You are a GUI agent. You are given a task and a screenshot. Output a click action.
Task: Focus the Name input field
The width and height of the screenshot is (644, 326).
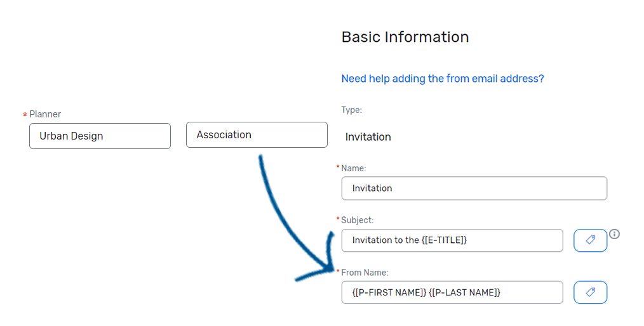(x=474, y=188)
